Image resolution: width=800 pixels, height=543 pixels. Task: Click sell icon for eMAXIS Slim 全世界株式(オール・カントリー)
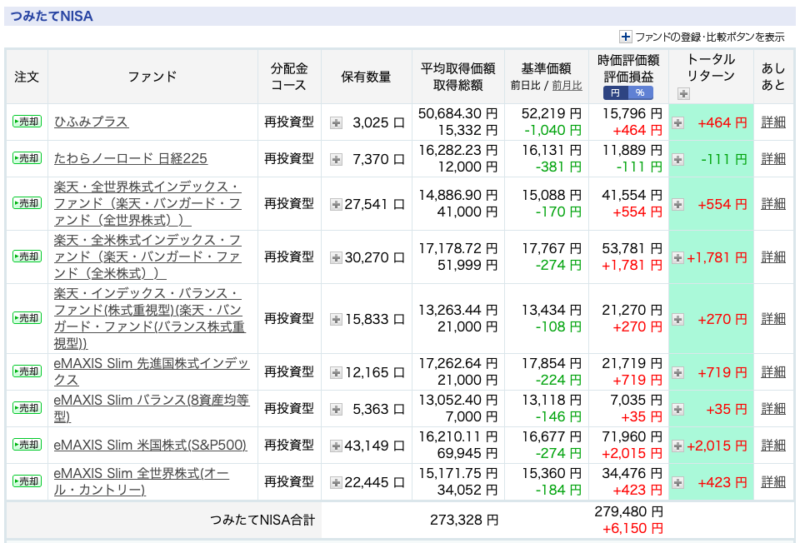[26, 481]
